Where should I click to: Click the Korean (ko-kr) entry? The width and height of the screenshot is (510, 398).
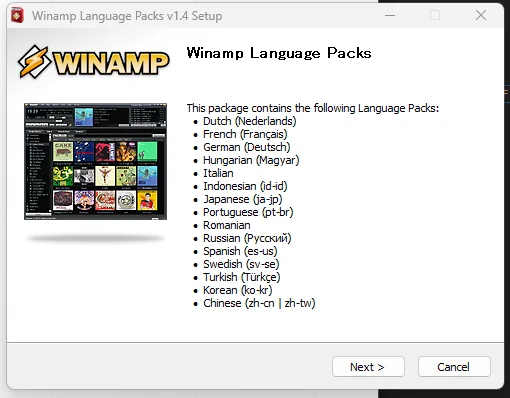(x=238, y=290)
